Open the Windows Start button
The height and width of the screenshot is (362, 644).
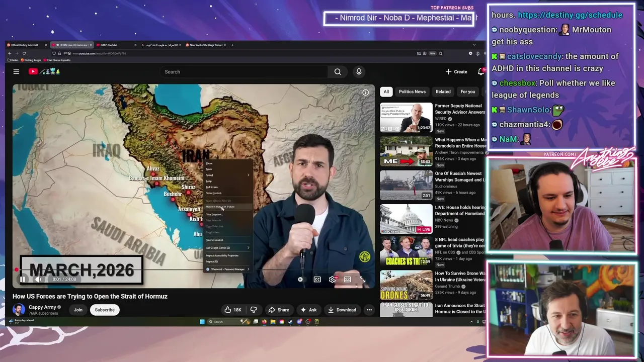coord(202,322)
